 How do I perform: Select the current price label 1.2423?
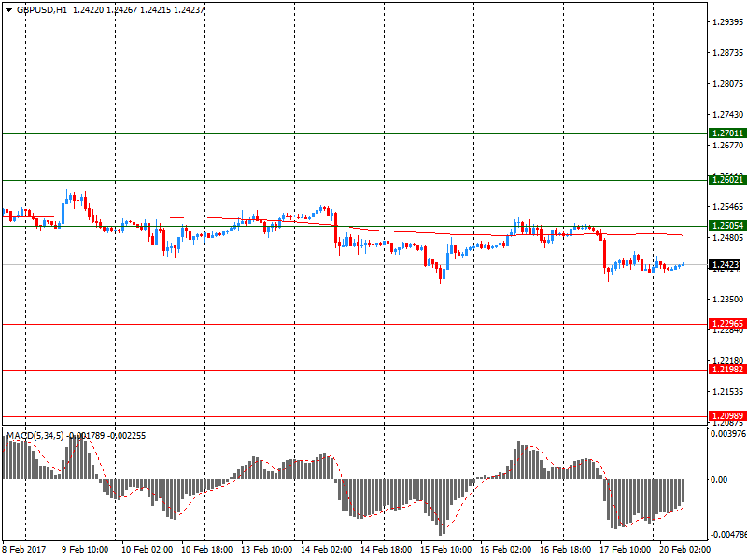click(725, 265)
